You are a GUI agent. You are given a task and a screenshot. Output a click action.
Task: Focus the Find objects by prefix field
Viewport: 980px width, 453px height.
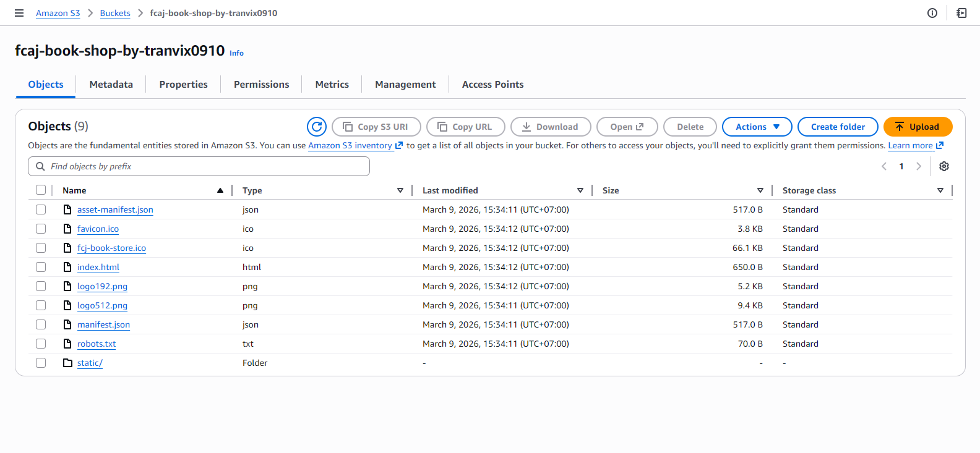(x=199, y=166)
